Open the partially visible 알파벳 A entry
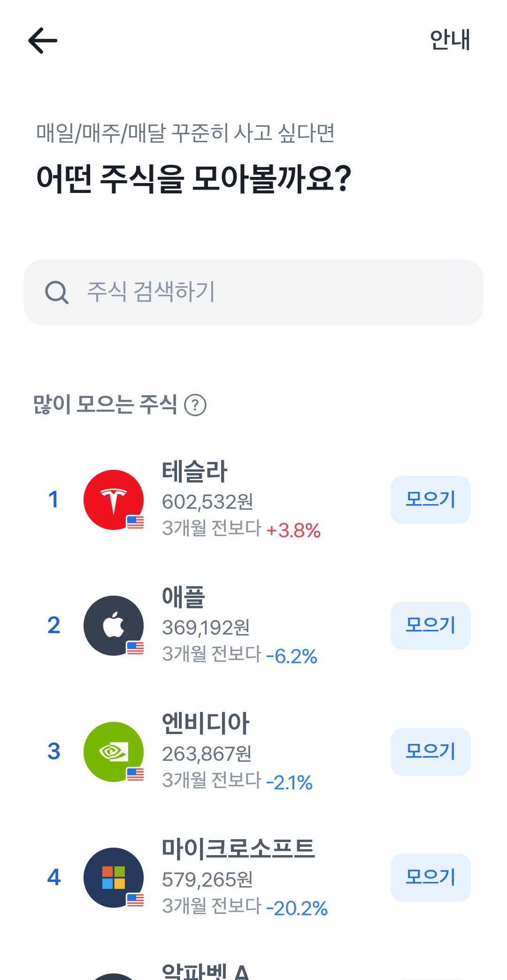 point(205,972)
